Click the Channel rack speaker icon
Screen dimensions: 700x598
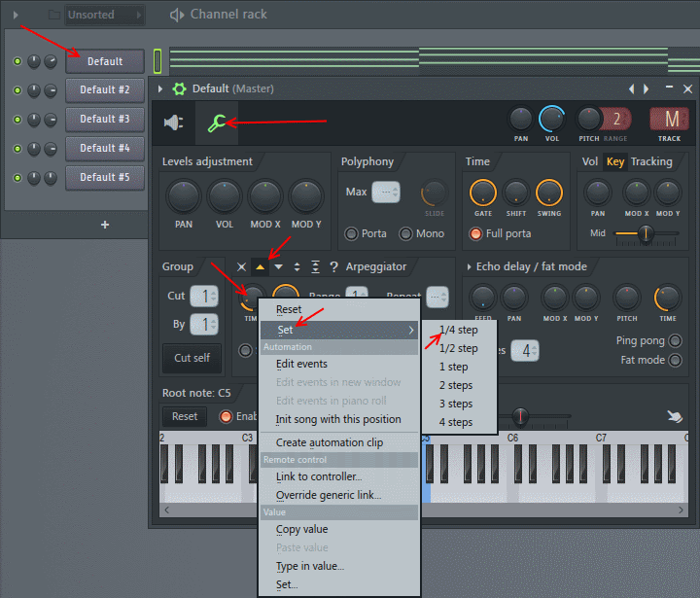point(177,15)
